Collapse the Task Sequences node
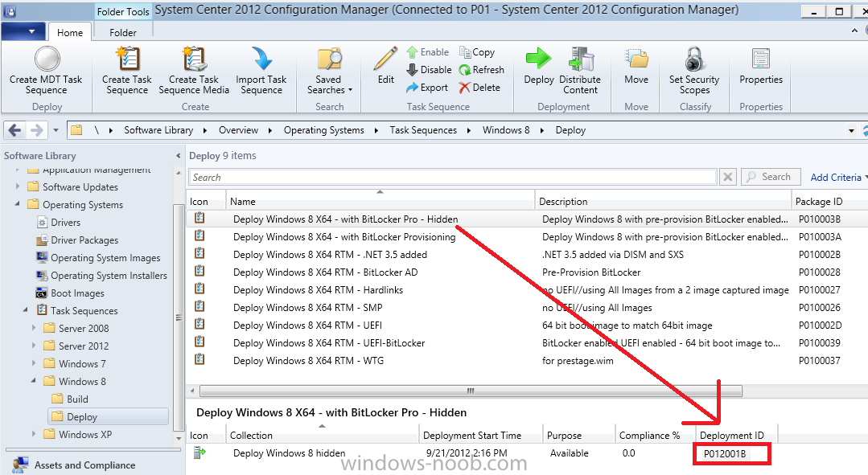Image resolution: width=868 pixels, height=475 pixels. click(26, 310)
